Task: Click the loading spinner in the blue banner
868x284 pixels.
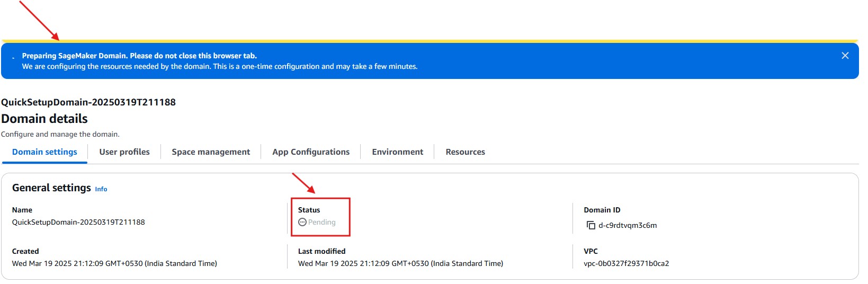Action: 13,58
